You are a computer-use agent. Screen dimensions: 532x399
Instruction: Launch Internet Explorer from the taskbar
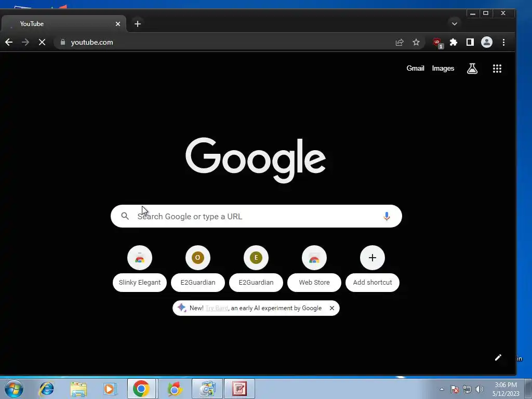click(47, 389)
